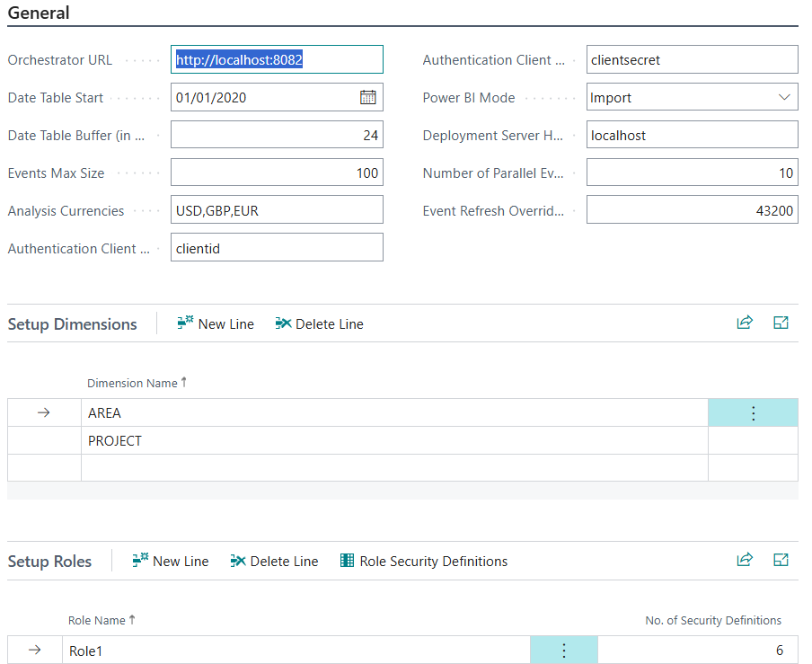This screenshot has height=664, width=812.
Task: Open Role Security Definitions action
Action: (424, 561)
